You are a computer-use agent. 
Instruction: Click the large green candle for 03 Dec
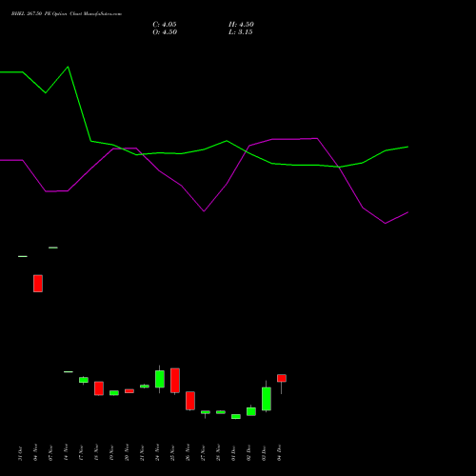pyautogui.click(x=267, y=399)
